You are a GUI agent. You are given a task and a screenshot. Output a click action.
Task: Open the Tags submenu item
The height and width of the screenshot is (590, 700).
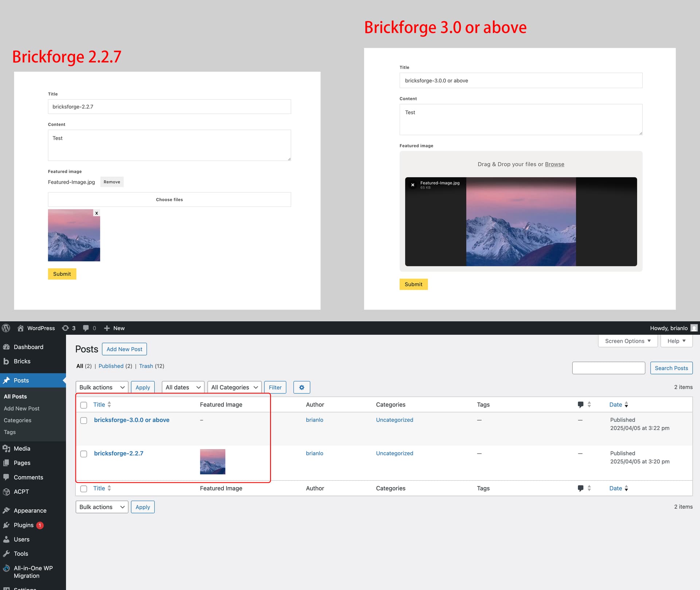point(10,432)
